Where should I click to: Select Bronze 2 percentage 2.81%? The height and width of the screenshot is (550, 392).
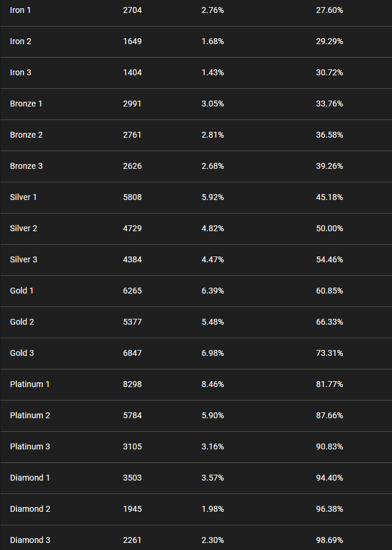213,135
